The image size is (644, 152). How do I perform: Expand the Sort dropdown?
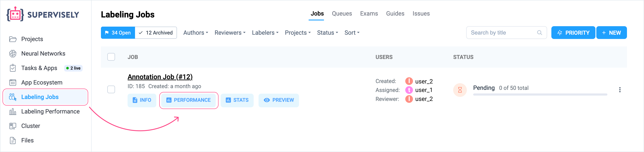coord(352,33)
